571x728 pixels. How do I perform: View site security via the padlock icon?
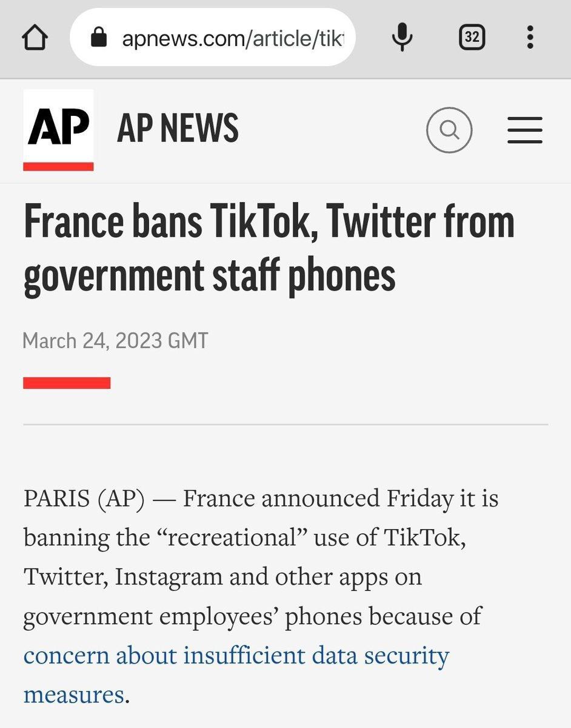click(x=98, y=39)
